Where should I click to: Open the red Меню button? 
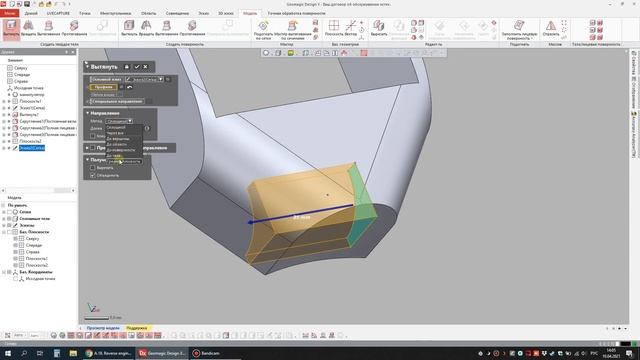pyautogui.click(x=9, y=13)
